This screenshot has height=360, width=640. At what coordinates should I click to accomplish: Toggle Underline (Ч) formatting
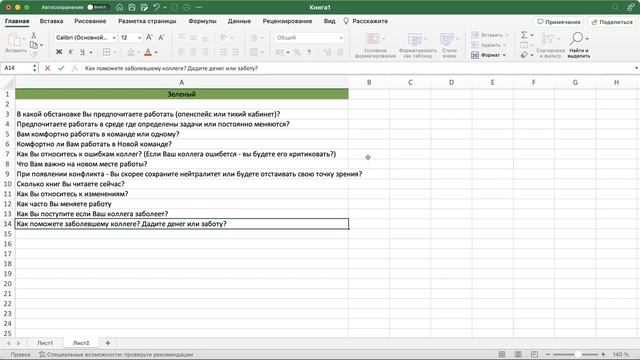coord(82,52)
